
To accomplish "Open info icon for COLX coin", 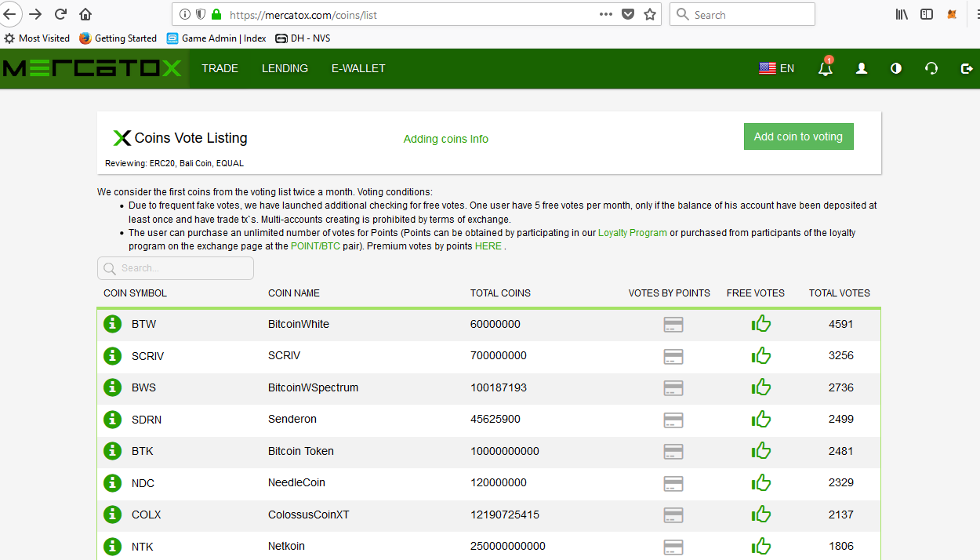I will click(x=113, y=515).
